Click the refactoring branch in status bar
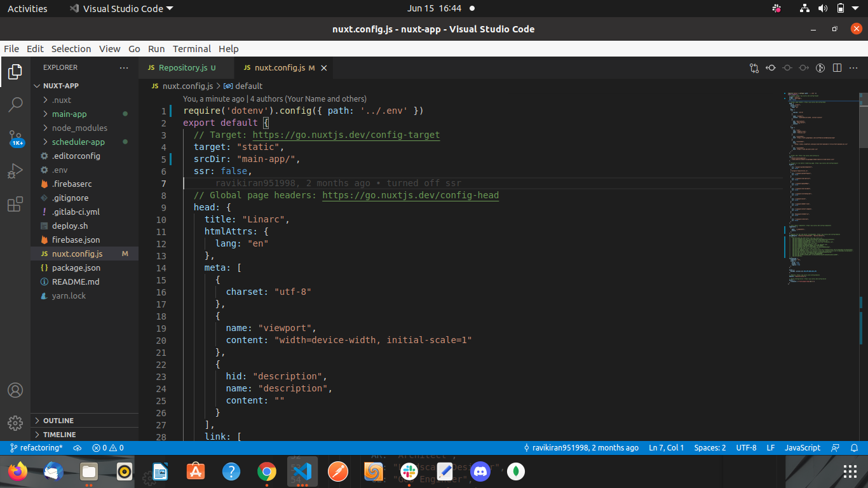Viewport: 868px width, 488px height. pyautogui.click(x=36, y=448)
